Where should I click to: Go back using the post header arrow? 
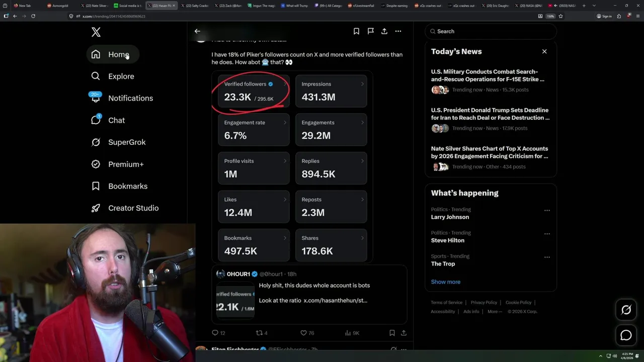click(197, 31)
